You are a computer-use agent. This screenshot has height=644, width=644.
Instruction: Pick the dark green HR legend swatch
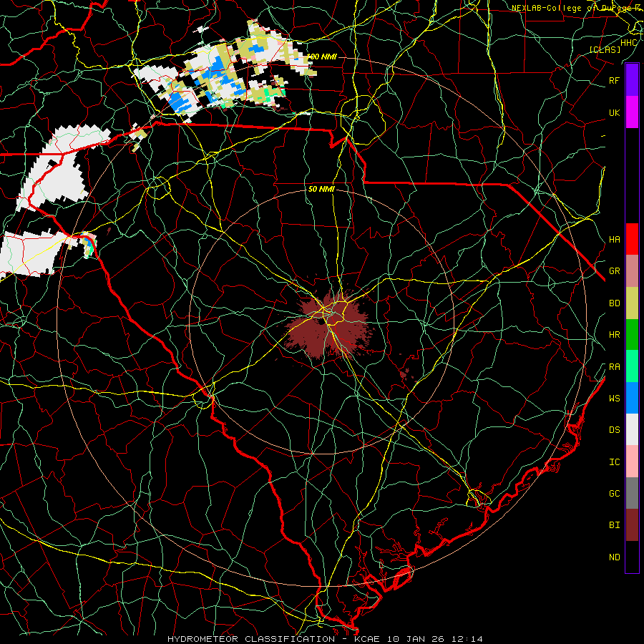(632, 334)
